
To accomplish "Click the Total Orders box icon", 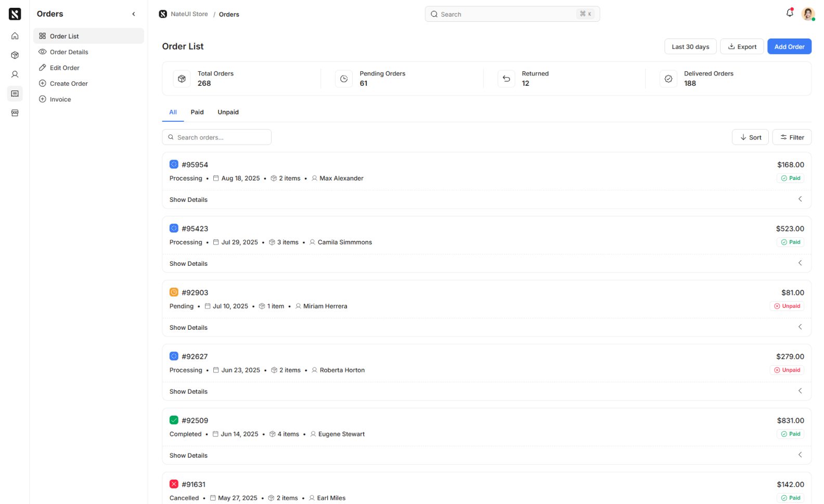I will pos(182,79).
